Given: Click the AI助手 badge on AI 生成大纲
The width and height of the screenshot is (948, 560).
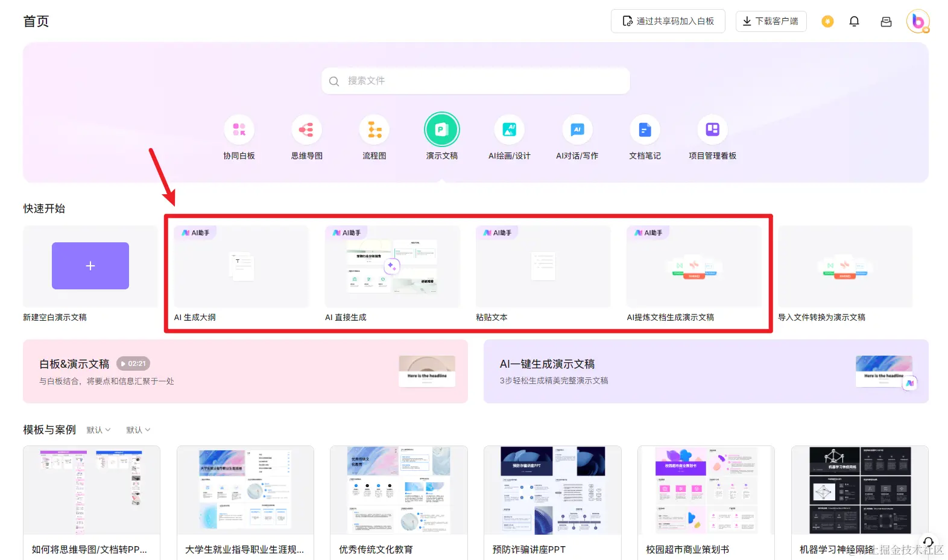Looking at the screenshot, I should coord(196,233).
